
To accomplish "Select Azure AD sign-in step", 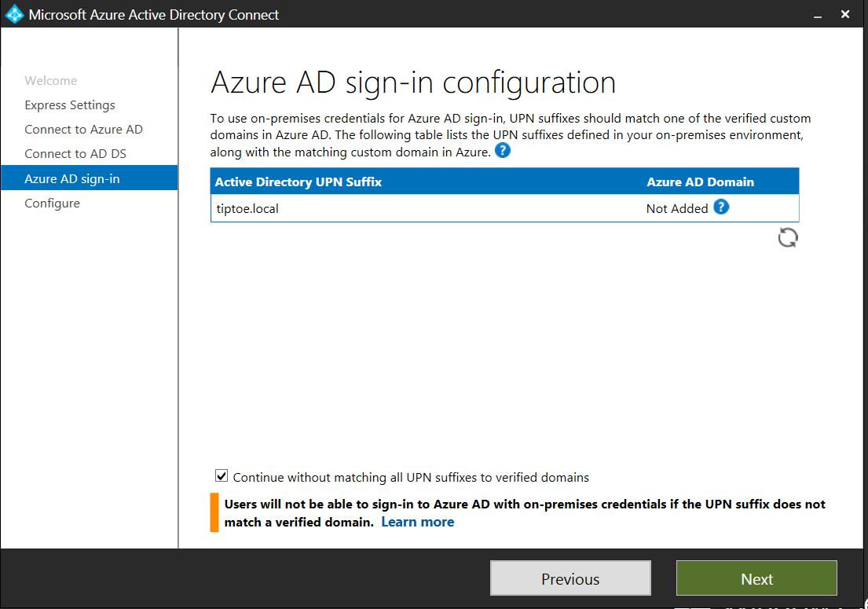I will (x=90, y=178).
